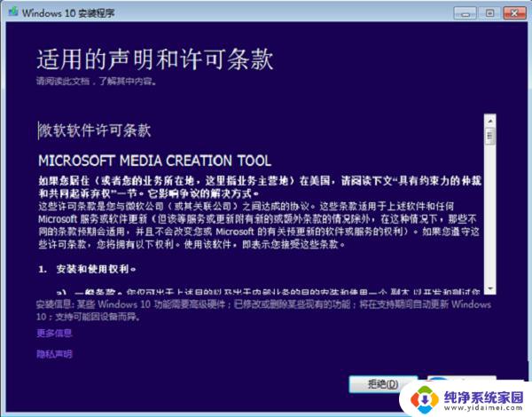Close the Windows 10 setup window
Screen dimensions: 532x417
click(514, 13)
